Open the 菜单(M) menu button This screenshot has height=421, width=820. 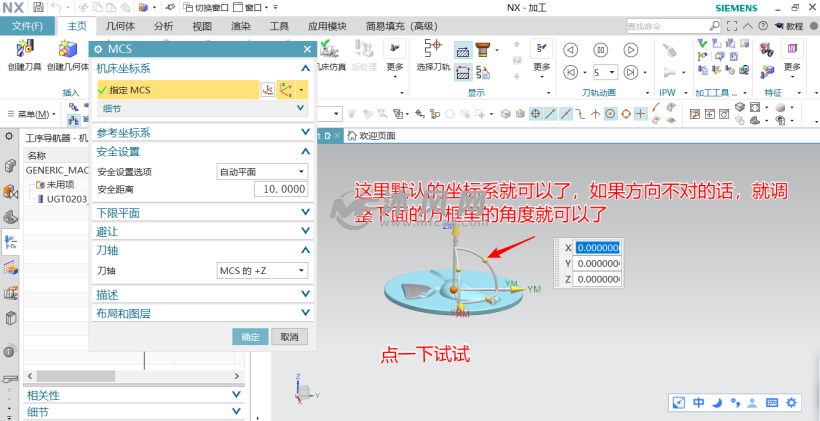(x=31, y=114)
